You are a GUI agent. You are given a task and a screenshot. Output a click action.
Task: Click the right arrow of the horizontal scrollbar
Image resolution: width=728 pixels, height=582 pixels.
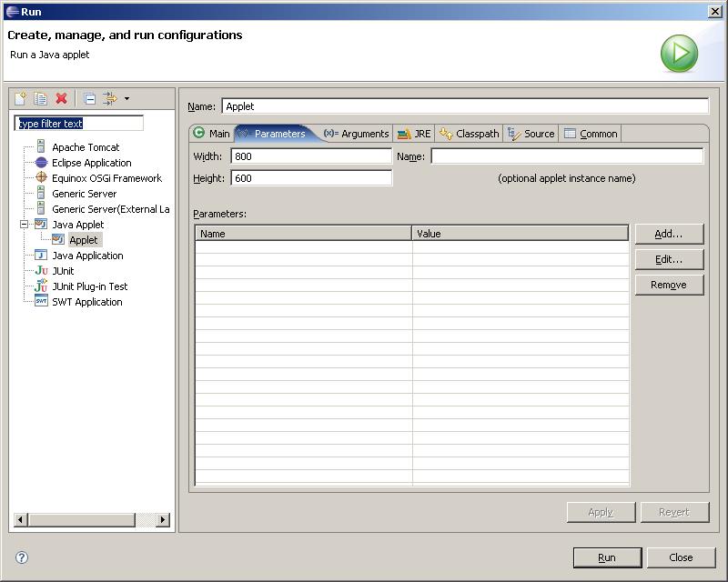163,520
